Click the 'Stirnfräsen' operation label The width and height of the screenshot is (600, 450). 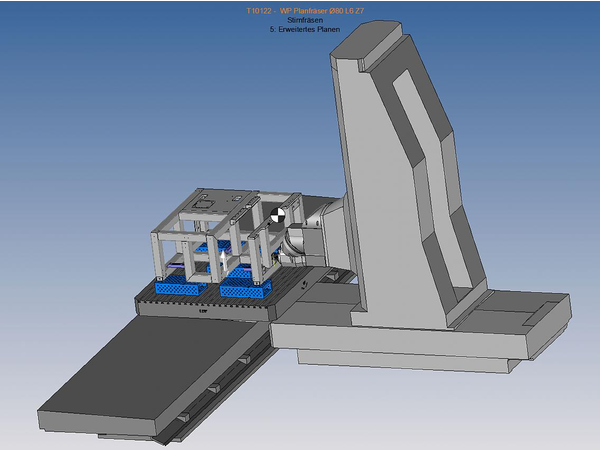tap(305, 20)
